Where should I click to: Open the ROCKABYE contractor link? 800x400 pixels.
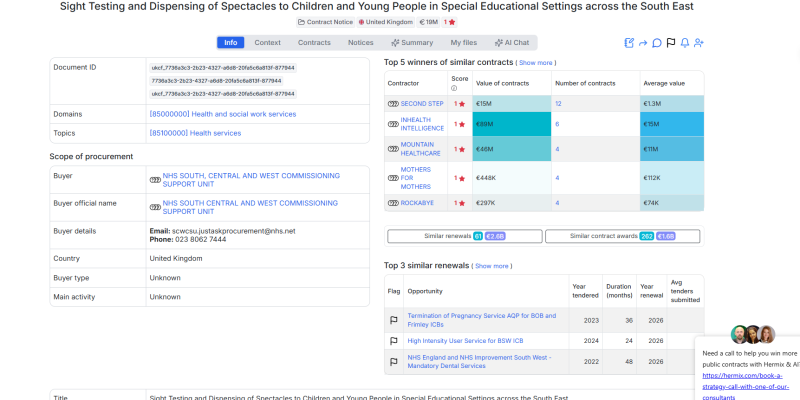coord(417,203)
